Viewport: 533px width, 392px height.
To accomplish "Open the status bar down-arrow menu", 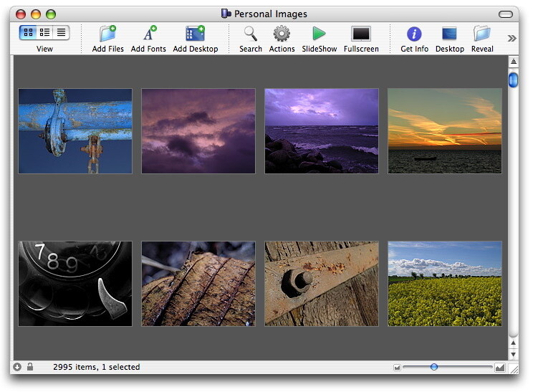I will tap(17, 367).
